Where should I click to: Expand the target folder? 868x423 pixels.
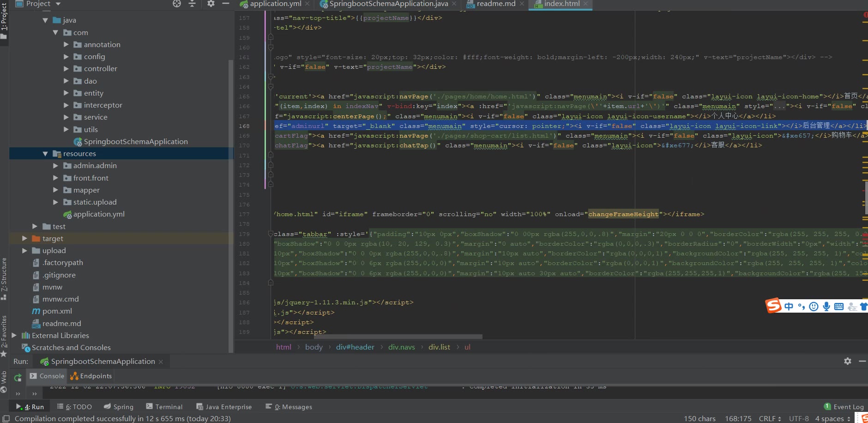[x=24, y=238]
